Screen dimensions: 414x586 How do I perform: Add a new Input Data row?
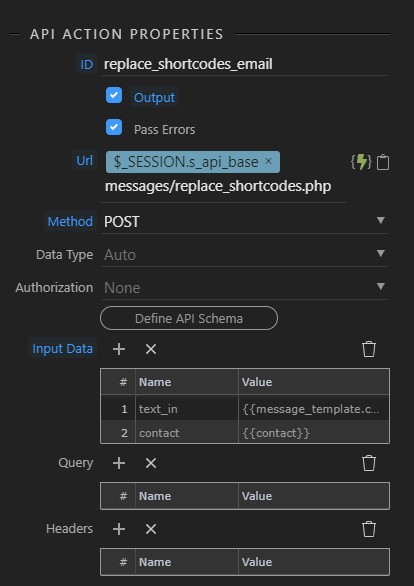tap(119, 349)
